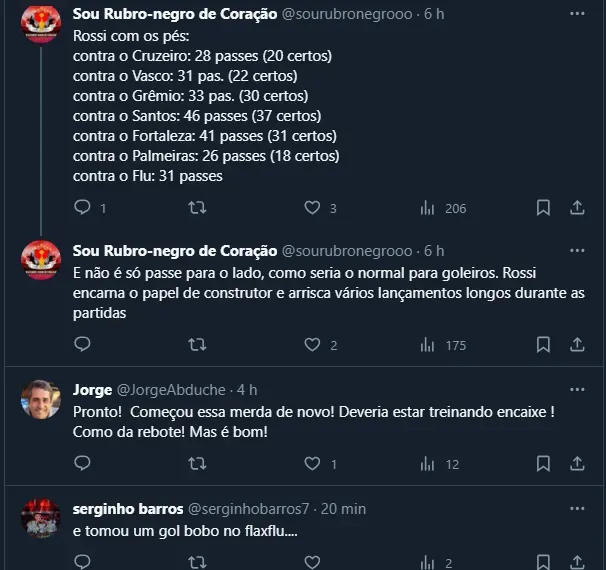Image resolution: width=606 pixels, height=570 pixels.
Task: Open more options on first tweet
Action: [x=577, y=14]
